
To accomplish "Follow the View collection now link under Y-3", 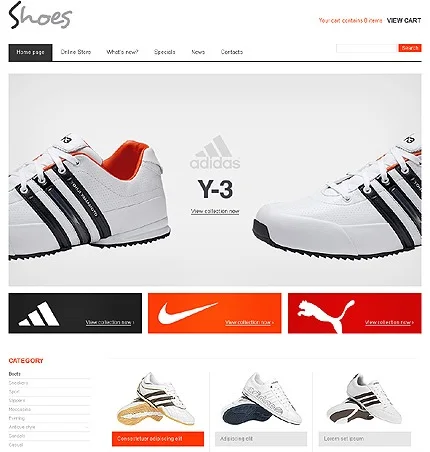I will [x=215, y=211].
